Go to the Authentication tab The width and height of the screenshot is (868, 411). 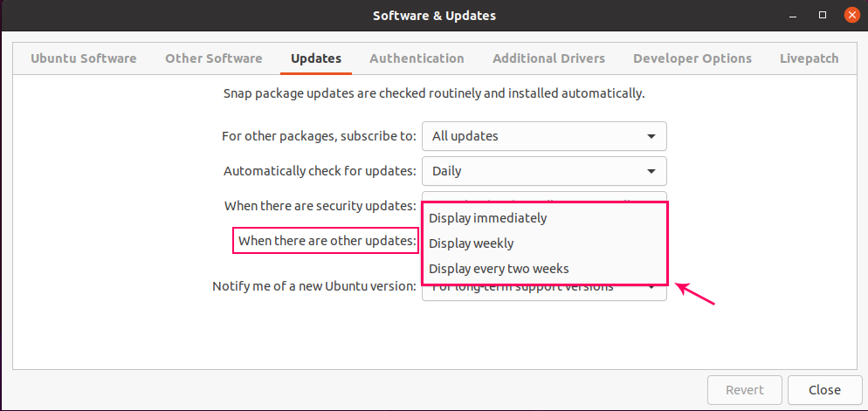417,58
